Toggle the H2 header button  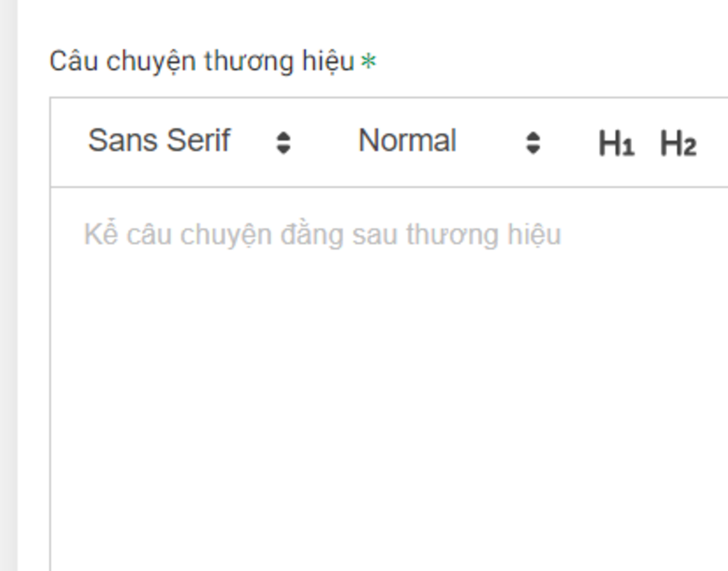tap(678, 144)
